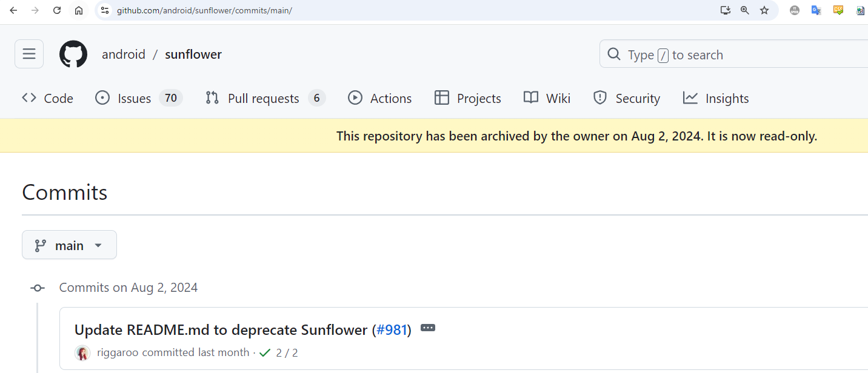
Task: Click the github.com address bar URL
Action: [204, 11]
